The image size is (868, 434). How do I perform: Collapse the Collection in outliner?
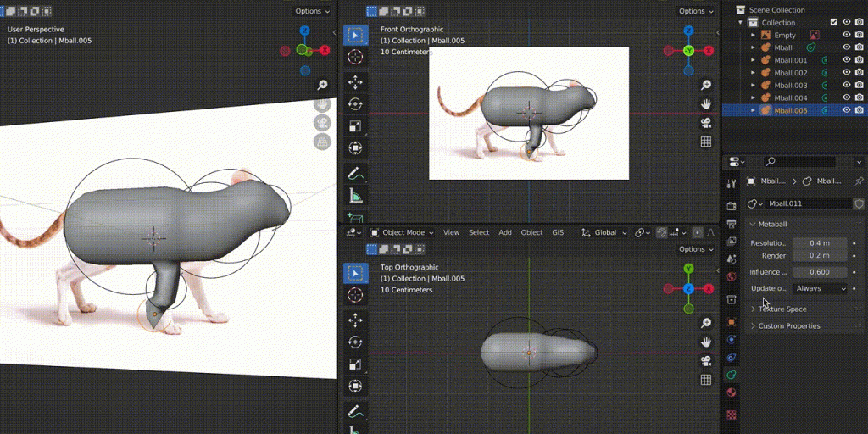coord(740,23)
